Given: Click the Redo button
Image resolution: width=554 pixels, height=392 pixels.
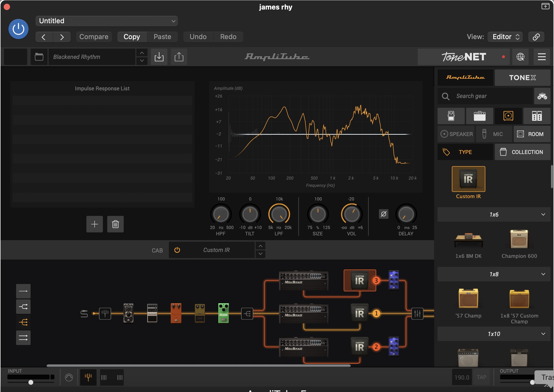Looking at the screenshot, I should [228, 37].
